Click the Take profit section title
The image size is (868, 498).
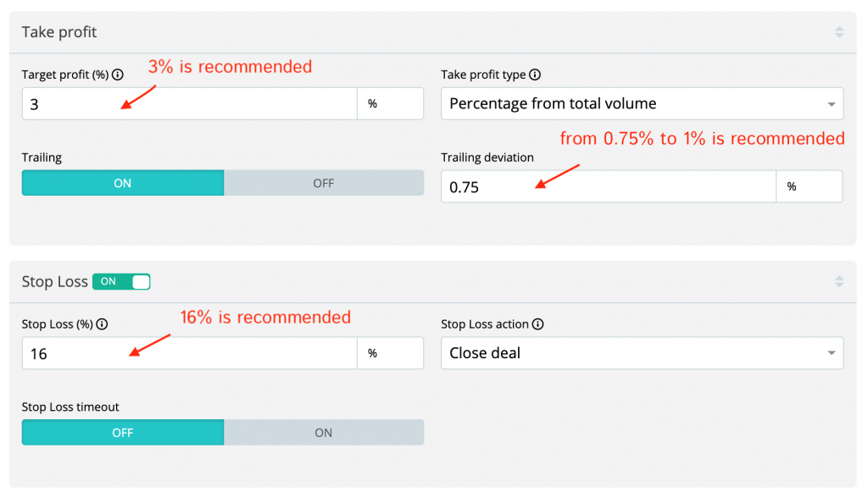pyautogui.click(x=59, y=32)
